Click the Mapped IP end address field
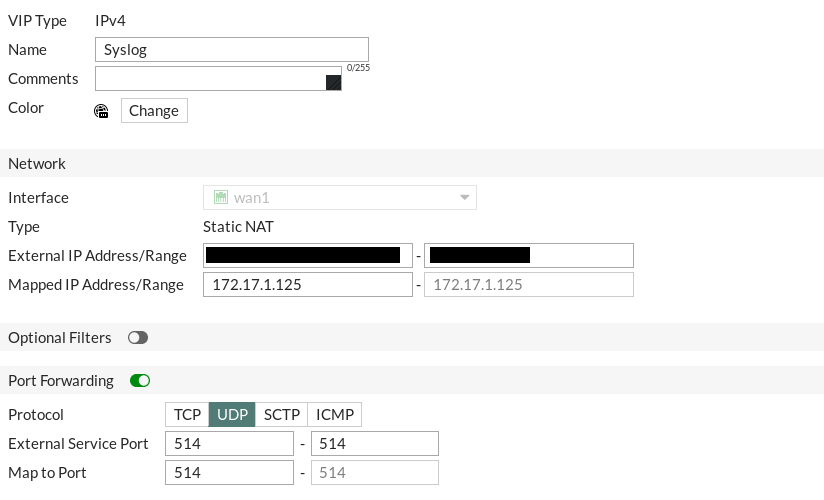Viewport: 824px width, 500px height. tap(529, 285)
